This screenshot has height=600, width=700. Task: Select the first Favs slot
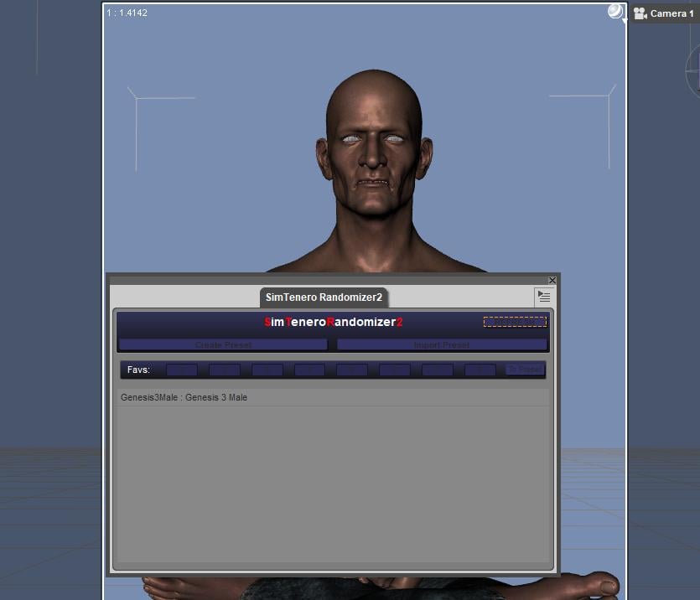(x=182, y=370)
